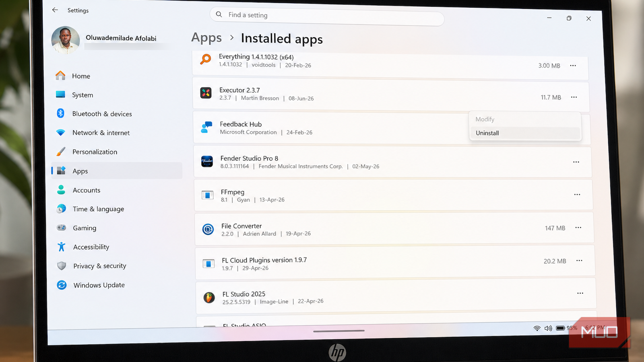Click the Bluetooth icon in sidebar
Image resolution: width=644 pixels, height=362 pixels.
[x=60, y=113]
